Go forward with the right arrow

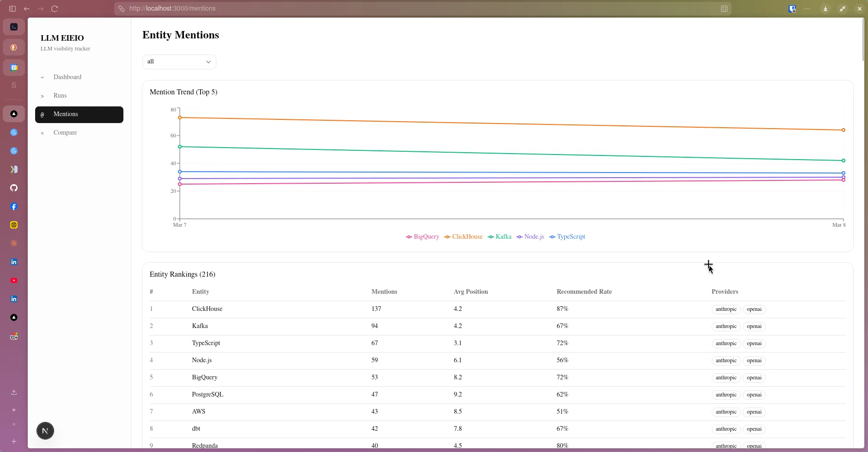(41, 9)
